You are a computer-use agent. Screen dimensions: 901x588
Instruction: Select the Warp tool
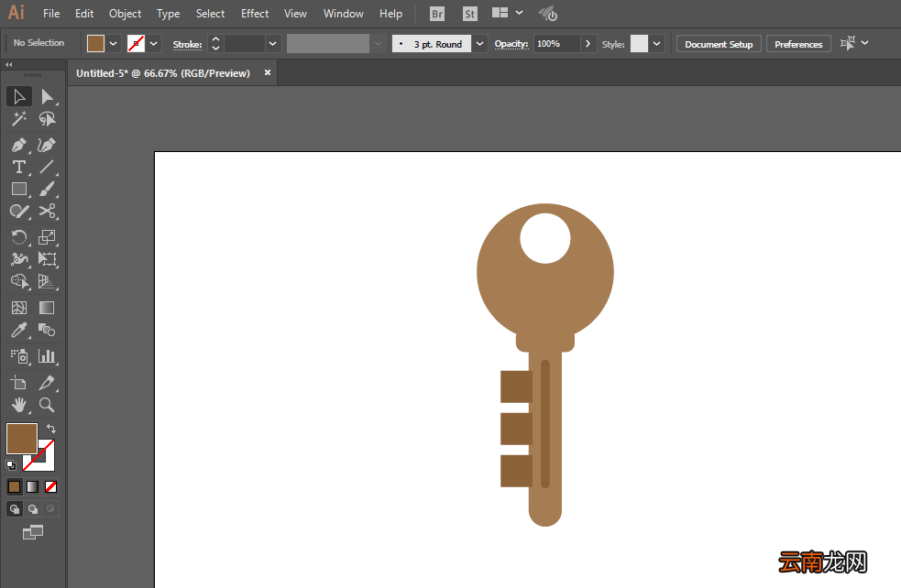(19, 259)
